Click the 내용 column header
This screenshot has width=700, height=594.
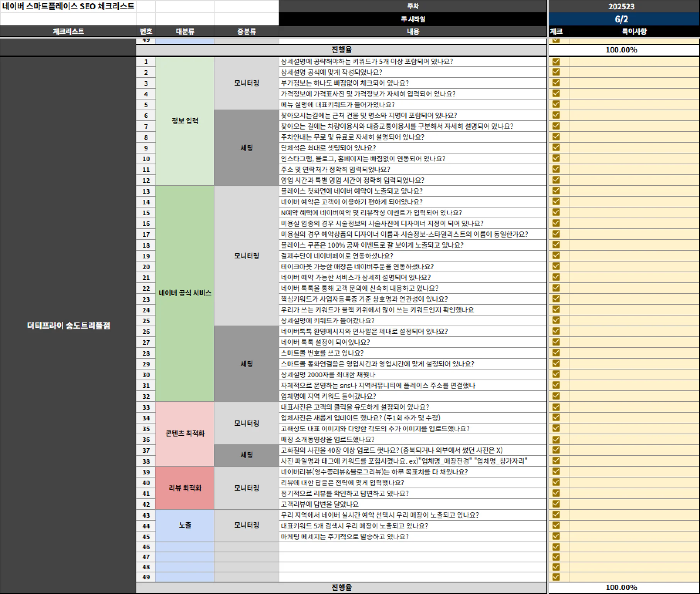(413, 32)
